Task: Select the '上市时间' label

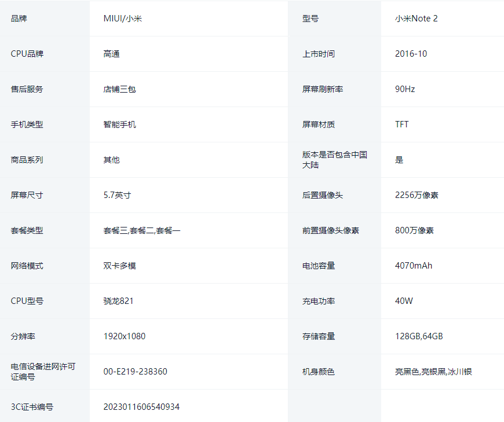Action: click(319, 54)
